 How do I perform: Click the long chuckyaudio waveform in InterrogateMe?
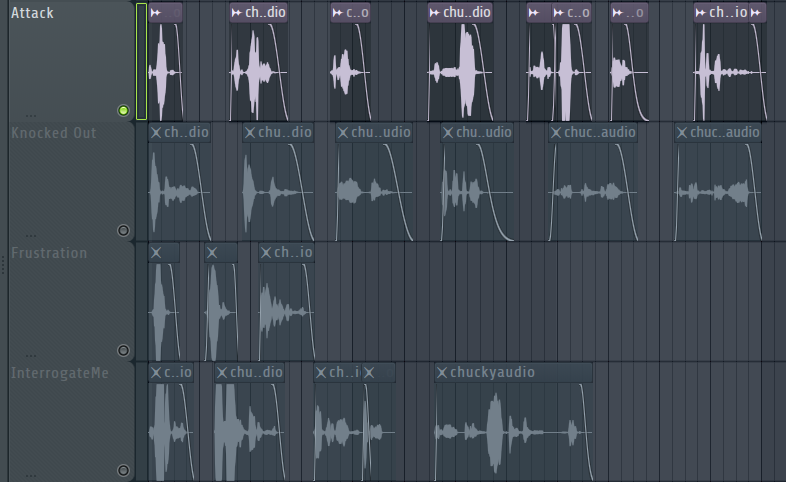(513, 432)
